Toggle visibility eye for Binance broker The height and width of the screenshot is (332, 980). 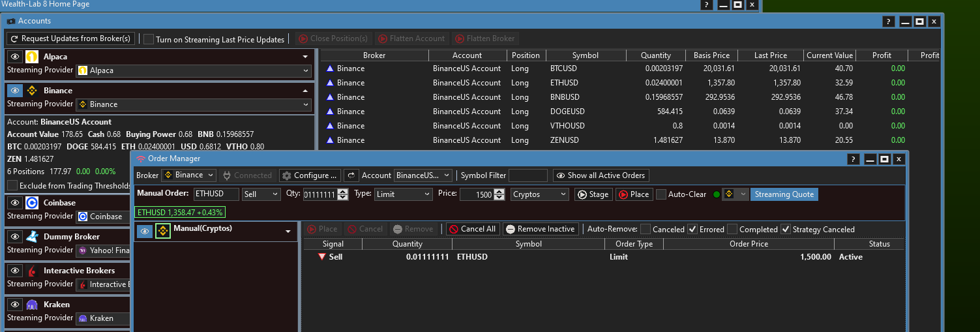15,91
